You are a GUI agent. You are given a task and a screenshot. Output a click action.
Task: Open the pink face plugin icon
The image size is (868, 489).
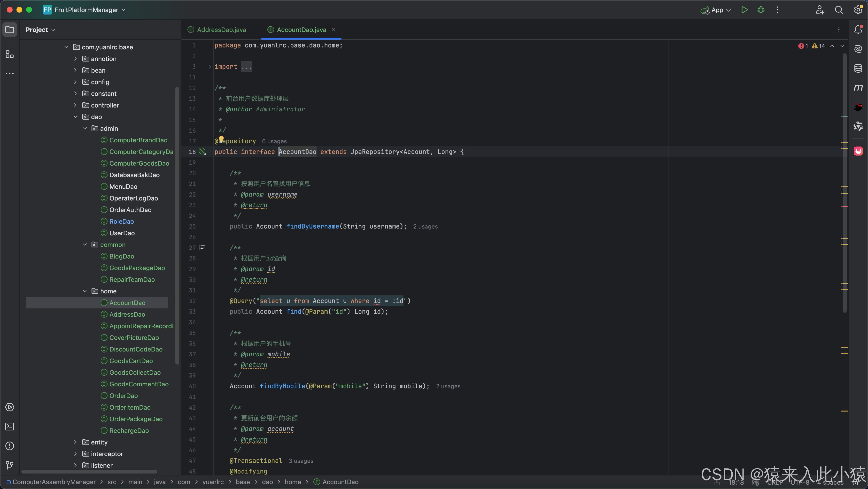858,151
